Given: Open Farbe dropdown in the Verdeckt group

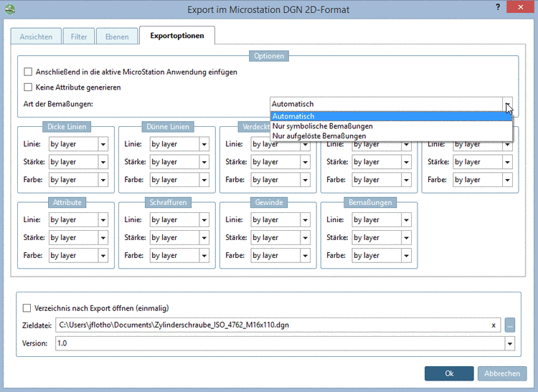Looking at the screenshot, I should [x=280, y=180].
